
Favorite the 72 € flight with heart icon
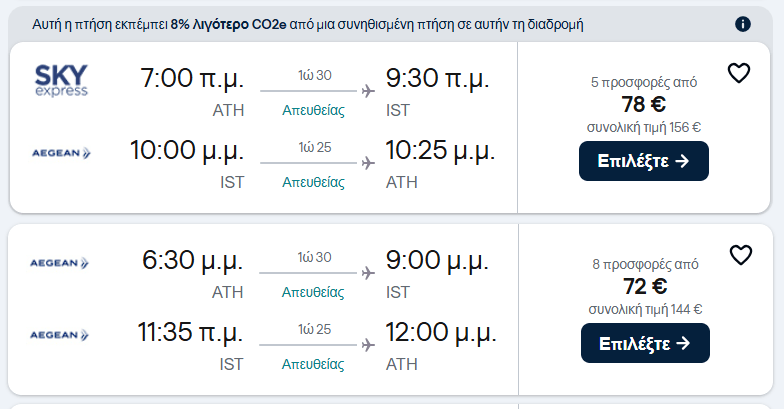coord(740,255)
